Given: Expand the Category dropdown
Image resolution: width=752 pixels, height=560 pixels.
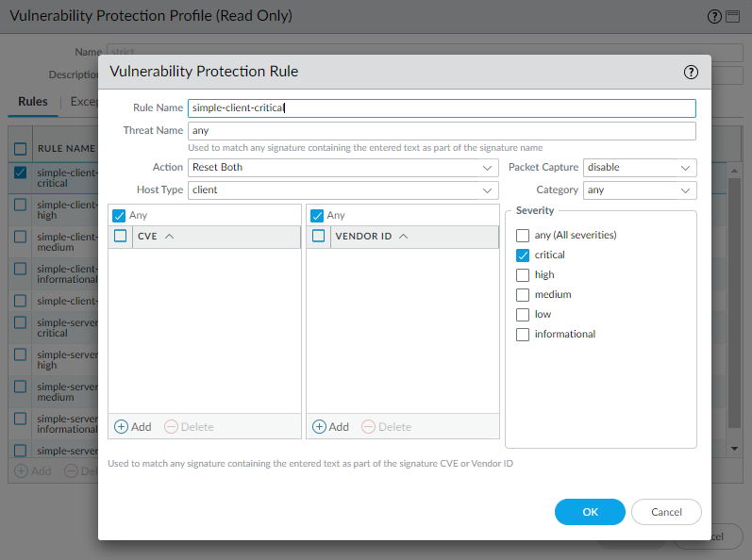Looking at the screenshot, I should (x=640, y=190).
